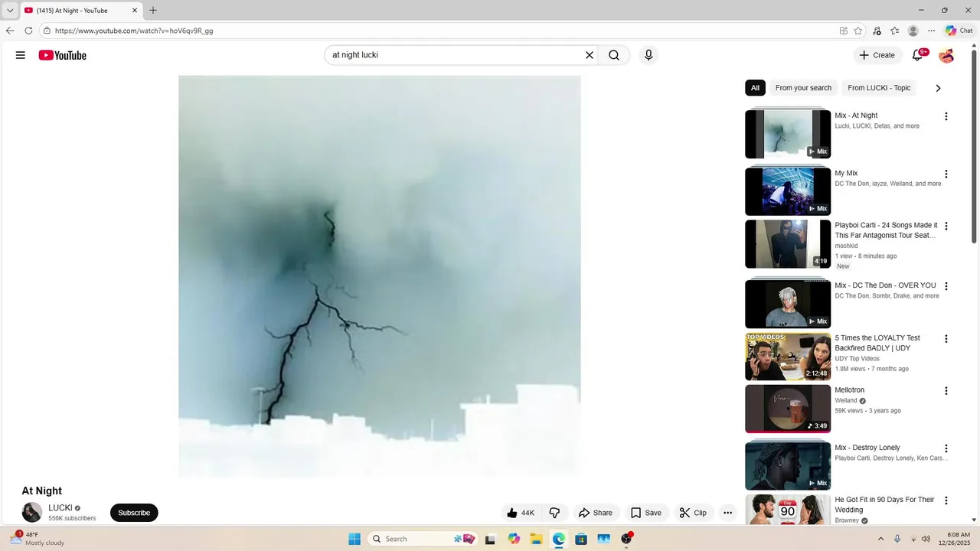Reload the page in browser
The image size is (980, 551).
[x=28, y=31]
